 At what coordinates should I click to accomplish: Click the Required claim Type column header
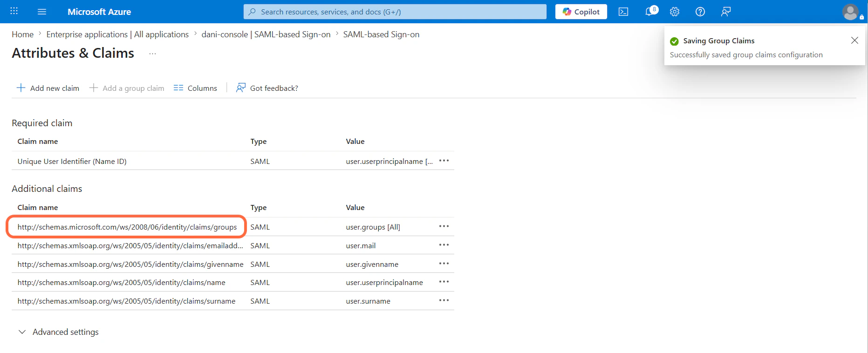tap(259, 142)
